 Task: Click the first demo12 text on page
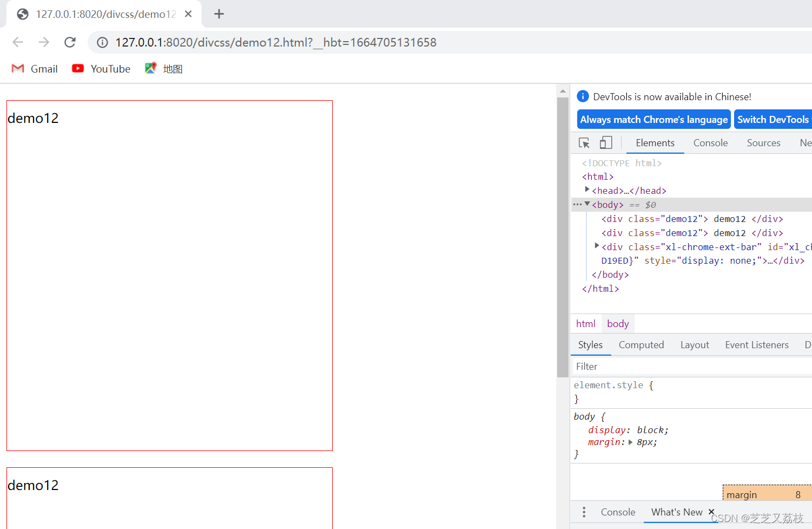coord(33,118)
